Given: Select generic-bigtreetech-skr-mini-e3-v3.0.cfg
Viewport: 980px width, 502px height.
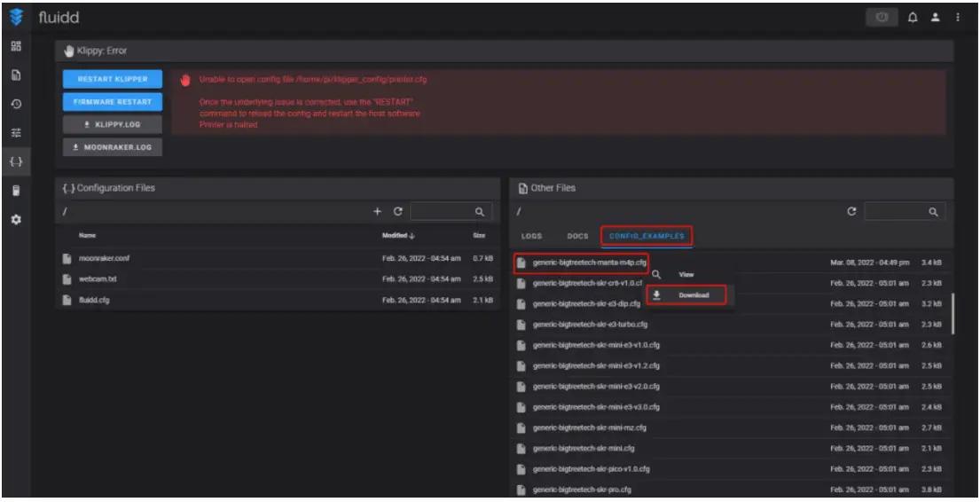Looking at the screenshot, I should [x=732, y=407].
